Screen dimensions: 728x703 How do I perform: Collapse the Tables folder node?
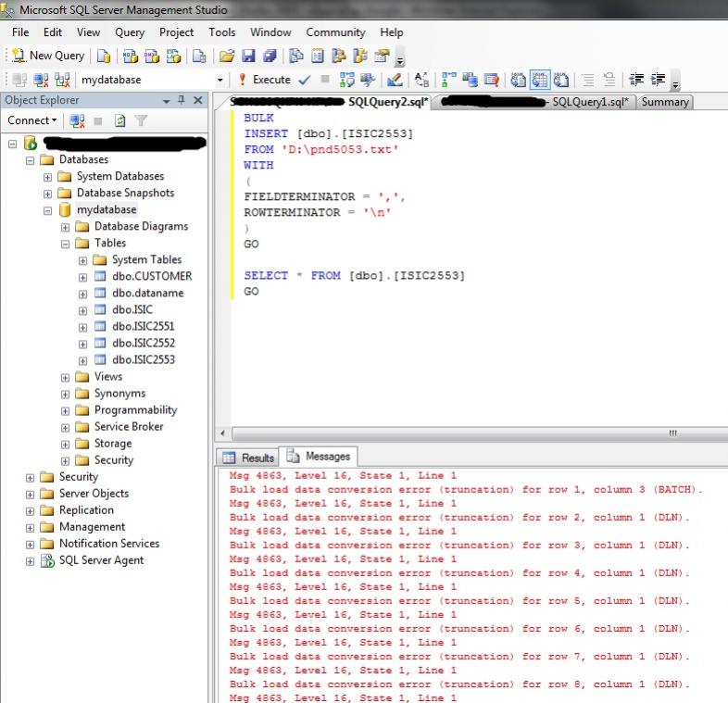tap(66, 244)
